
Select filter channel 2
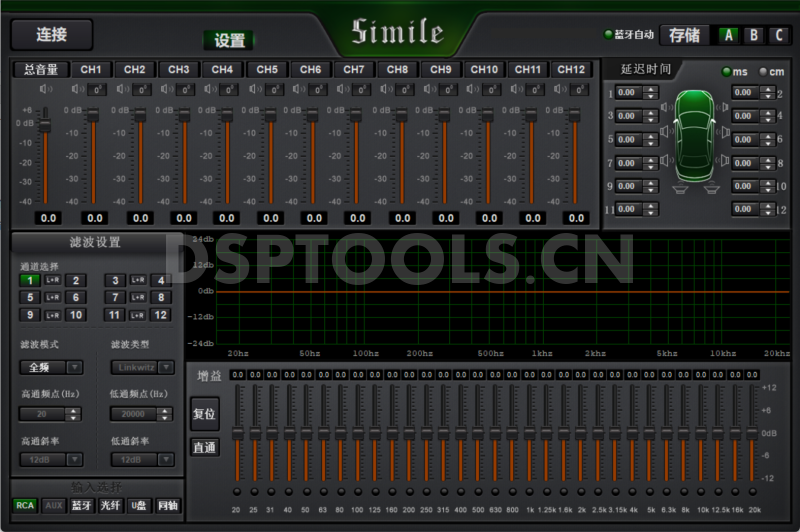[x=76, y=280]
